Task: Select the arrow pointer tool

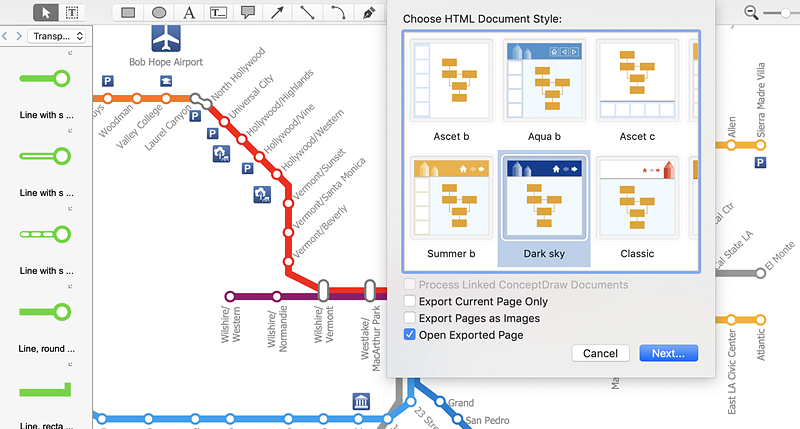Action: [46, 12]
